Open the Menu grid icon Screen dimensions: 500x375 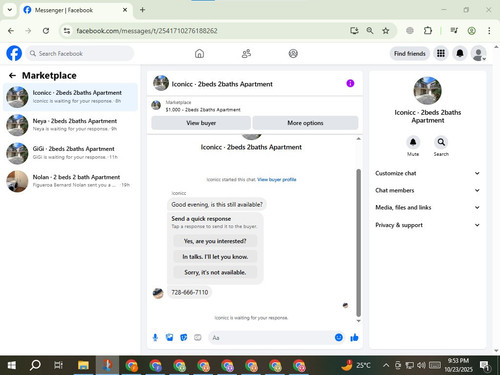click(441, 53)
